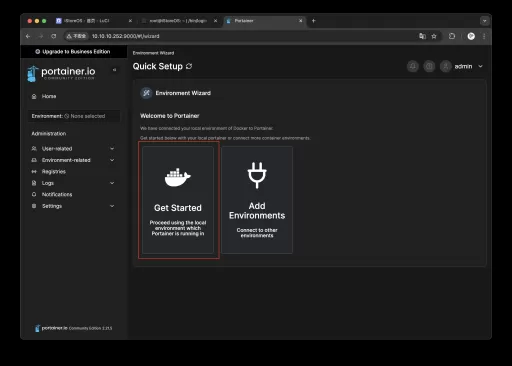This screenshot has width=512, height=366.
Task: Open Environment-related sidebar item
Action: click(x=66, y=160)
